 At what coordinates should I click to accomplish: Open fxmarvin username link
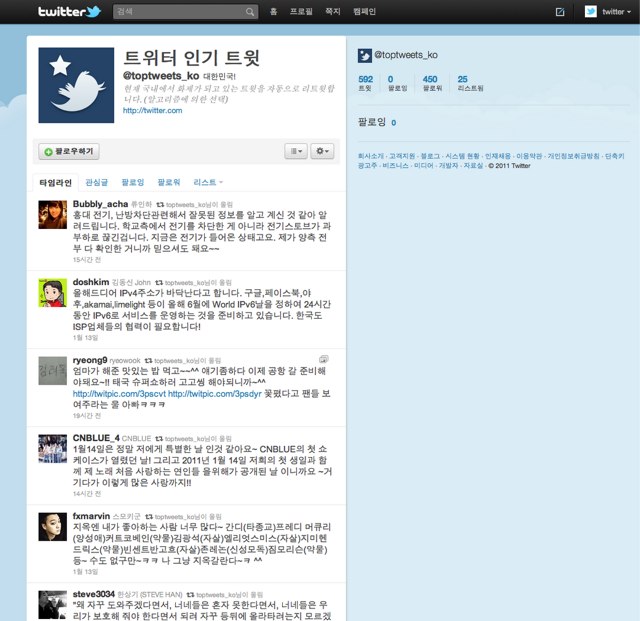coord(91,516)
